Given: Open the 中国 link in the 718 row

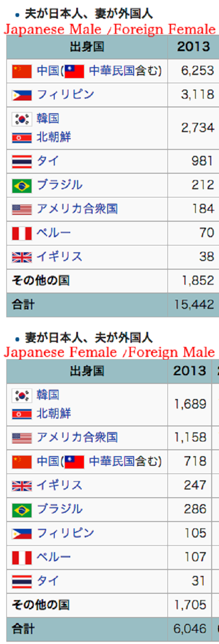Looking at the screenshot, I should [x=48, y=461].
